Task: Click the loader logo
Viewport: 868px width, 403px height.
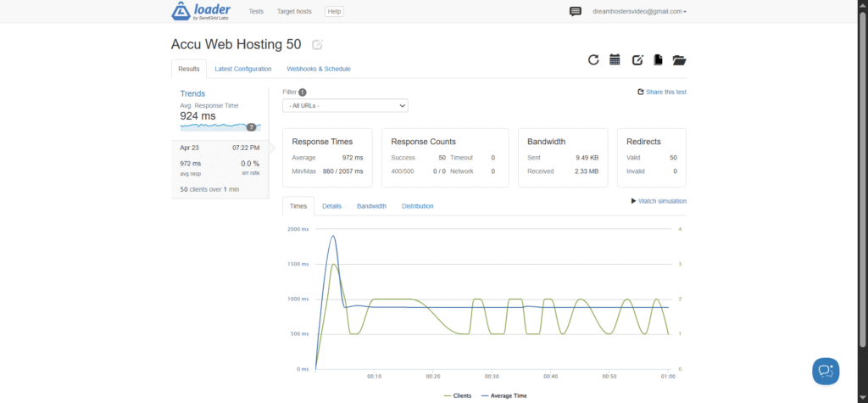Action: (201, 11)
